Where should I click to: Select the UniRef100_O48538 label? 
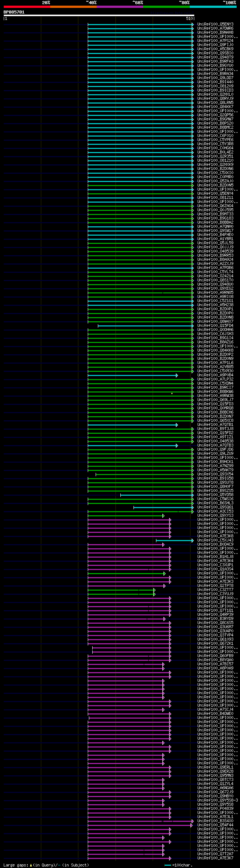point(215,441)
